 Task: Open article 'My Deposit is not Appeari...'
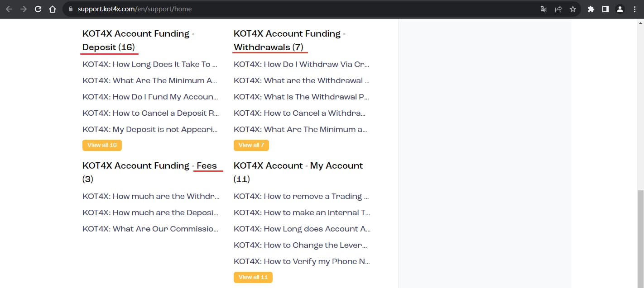pos(150,129)
